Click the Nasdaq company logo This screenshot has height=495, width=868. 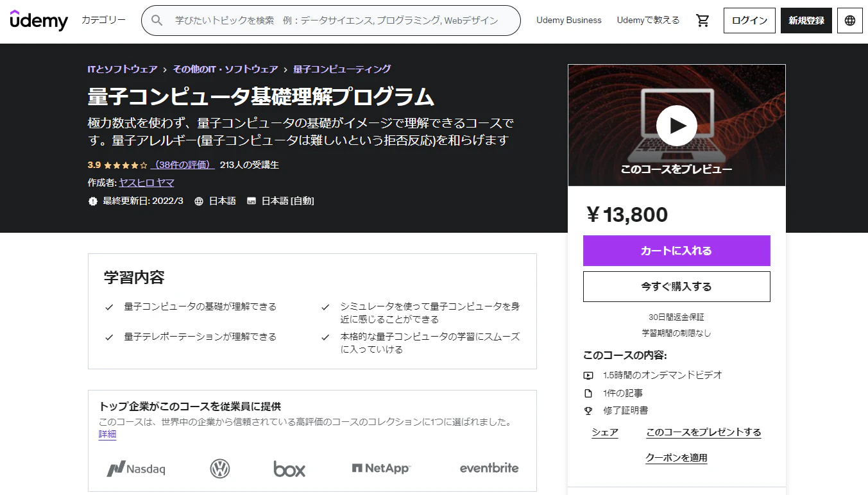coord(136,469)
